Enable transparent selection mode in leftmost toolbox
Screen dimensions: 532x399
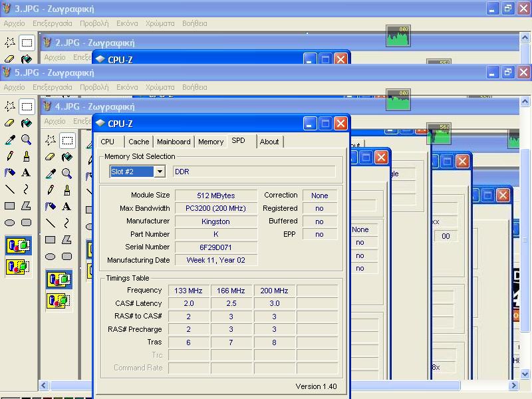pos(18,267)
